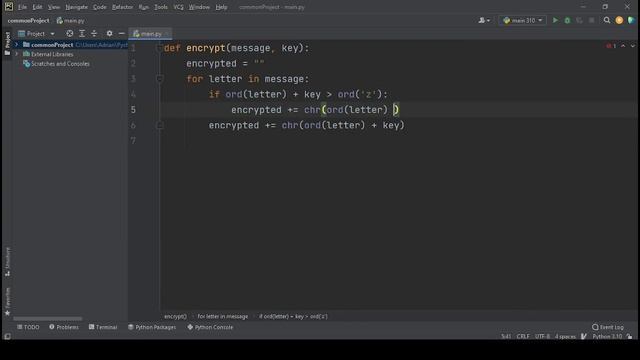
Task: Open the VCS menu
Action: 178,7
